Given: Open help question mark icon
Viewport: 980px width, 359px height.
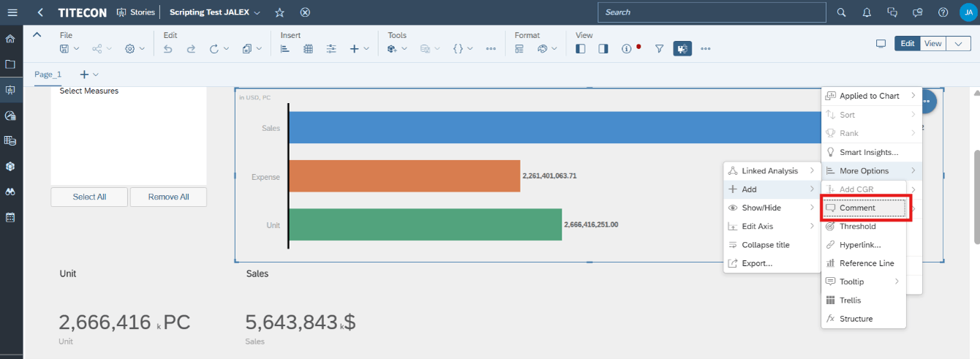Looking at the screenshot, I should 943,12.
